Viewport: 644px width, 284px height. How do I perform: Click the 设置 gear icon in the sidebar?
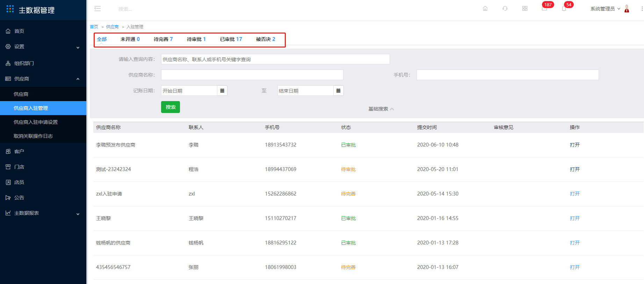click(8, 47)
